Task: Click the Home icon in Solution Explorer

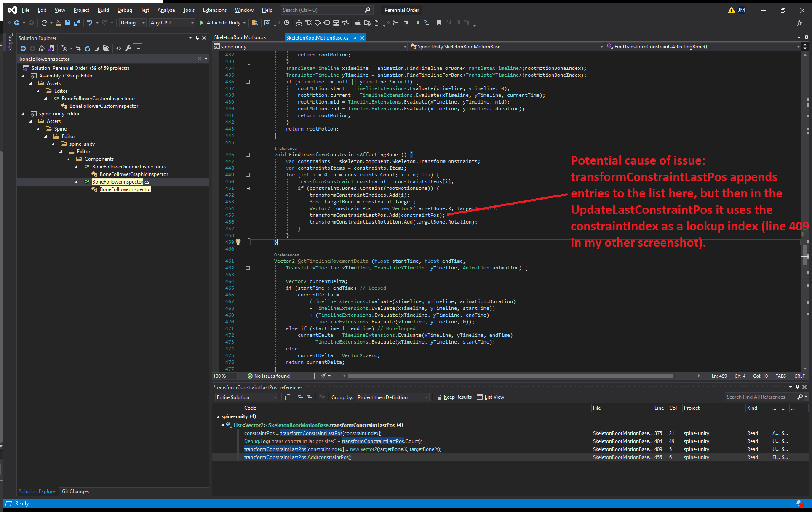Action: pos(42,48)
